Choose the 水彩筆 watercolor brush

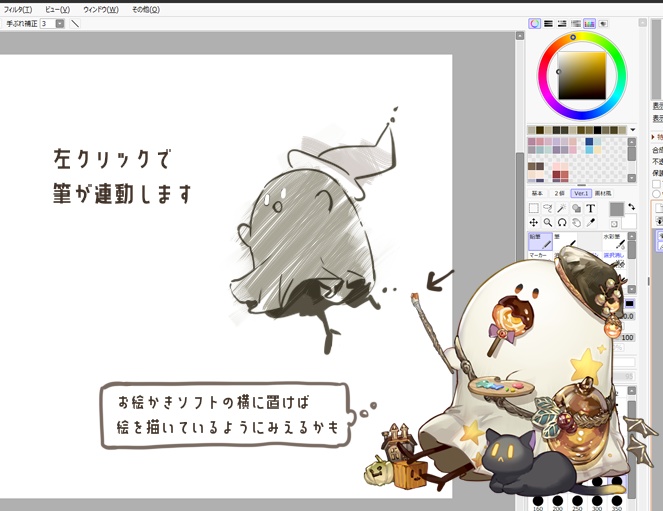614,241
